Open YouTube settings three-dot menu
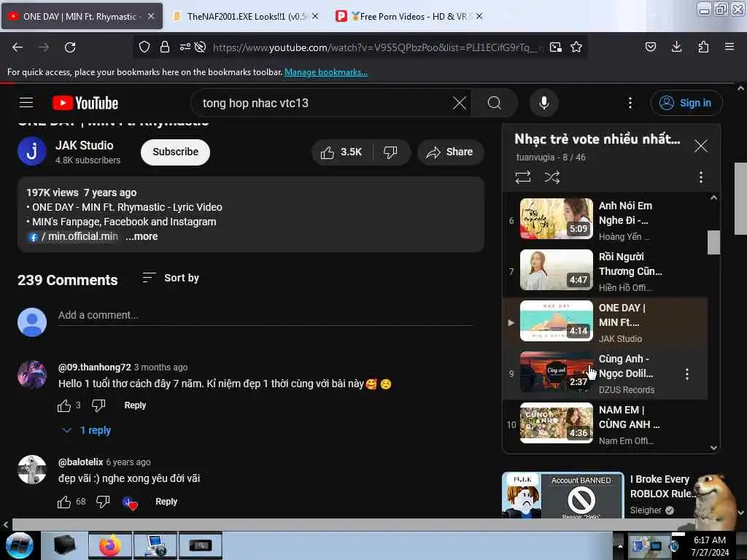Screen dimensions: 747x560 (630, 103)
